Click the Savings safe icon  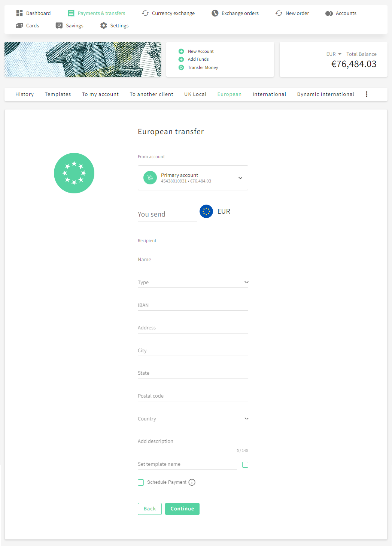click(59, 25)
